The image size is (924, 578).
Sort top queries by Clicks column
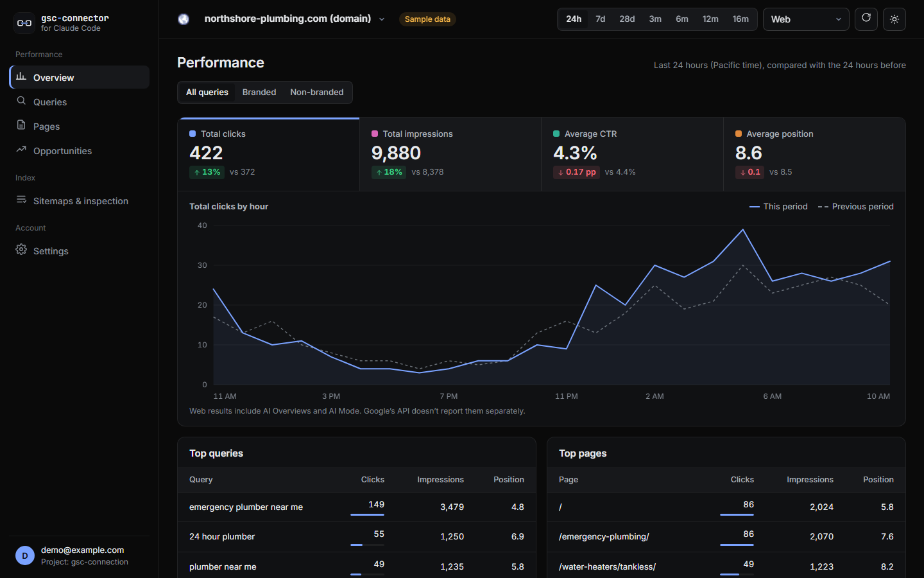[x=373, y=480]
